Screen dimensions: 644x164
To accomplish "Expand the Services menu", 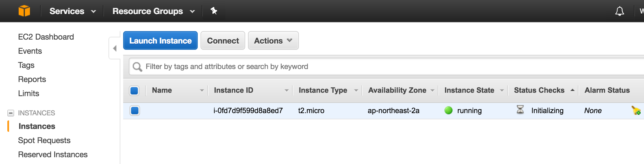I will click(73, 11).
